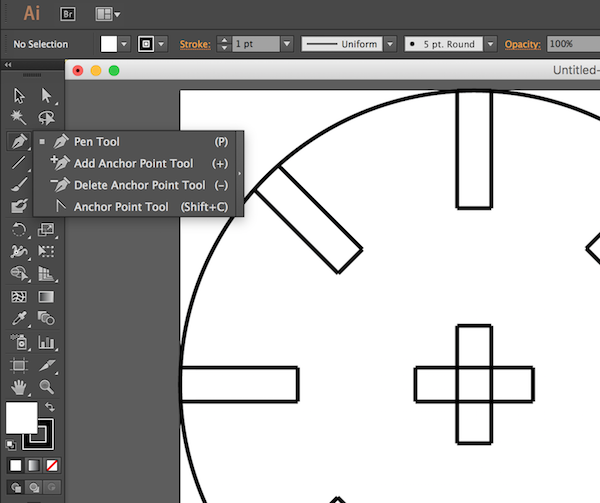Image resolution: width=600 pixels, height=503 pixels.
Task: Click the control bar stroke swatch
Action: (x=146, y=44)
